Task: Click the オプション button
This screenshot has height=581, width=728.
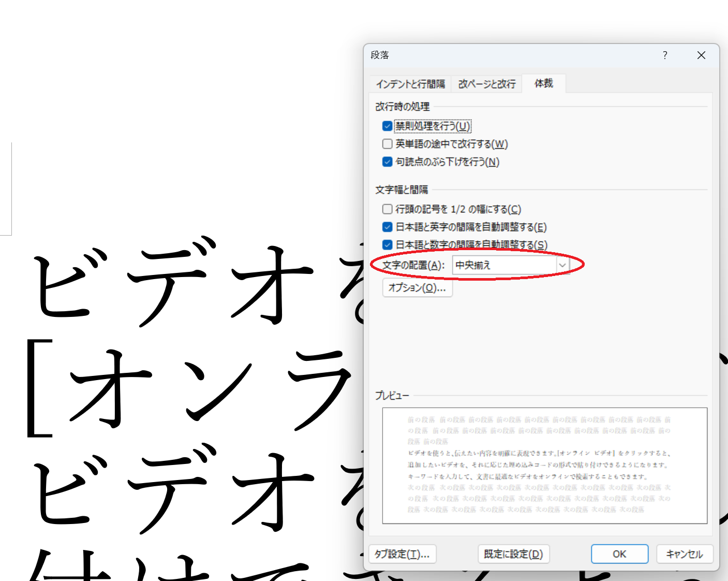Action: point(417,288)
